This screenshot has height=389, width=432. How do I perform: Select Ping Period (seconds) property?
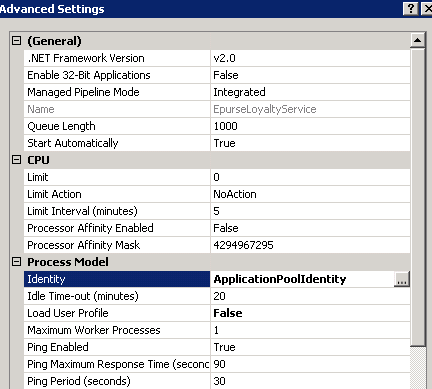pos(117,381)
